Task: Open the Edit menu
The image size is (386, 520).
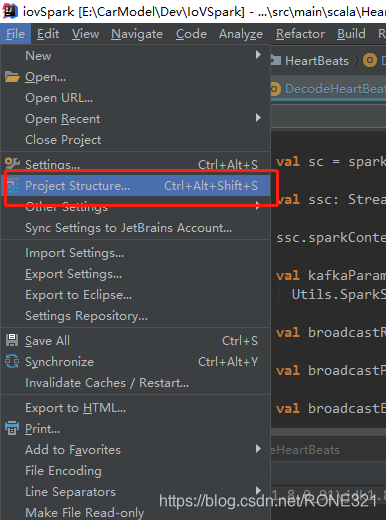Action: 48,34
